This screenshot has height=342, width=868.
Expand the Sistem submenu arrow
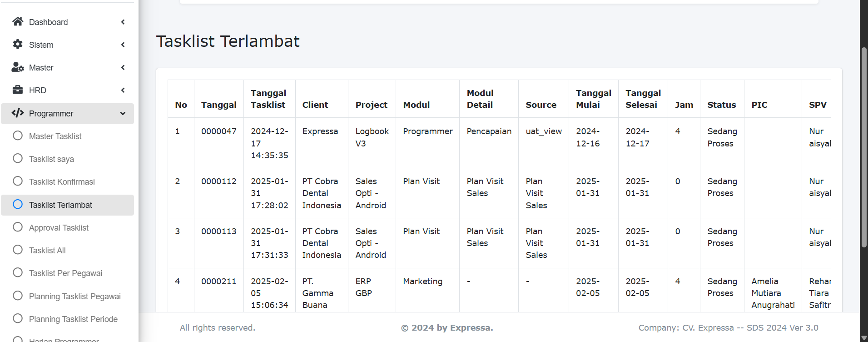pos(123,45)
